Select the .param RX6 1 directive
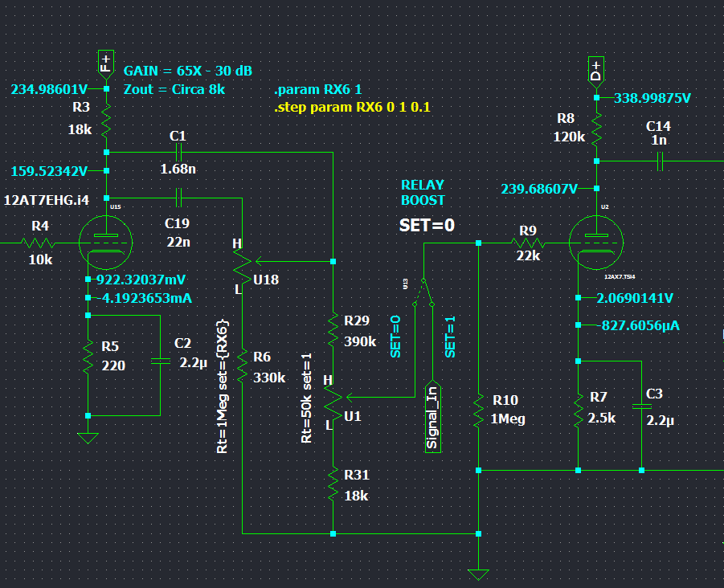 pyautogui.click(x=318, y=89)
